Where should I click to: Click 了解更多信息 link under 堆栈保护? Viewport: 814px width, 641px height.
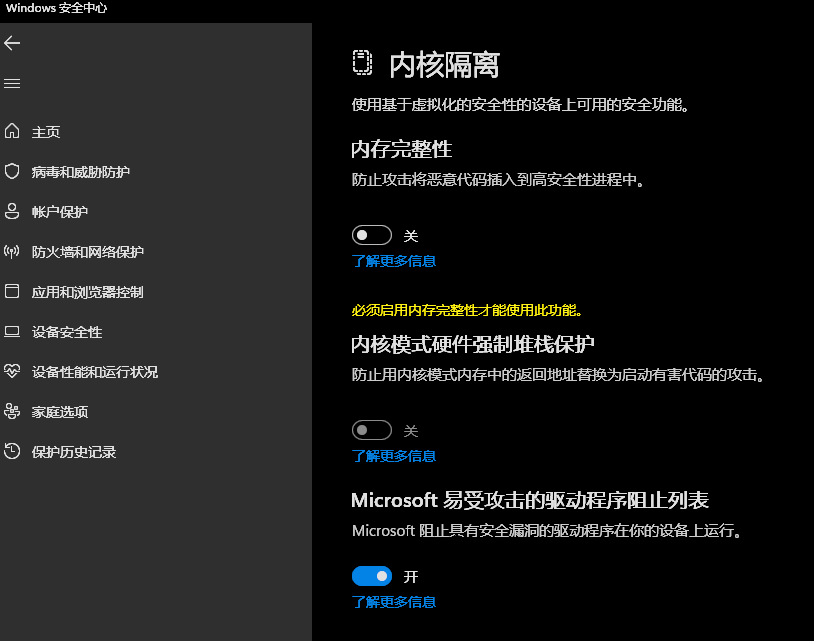click(x=394, y=456)
